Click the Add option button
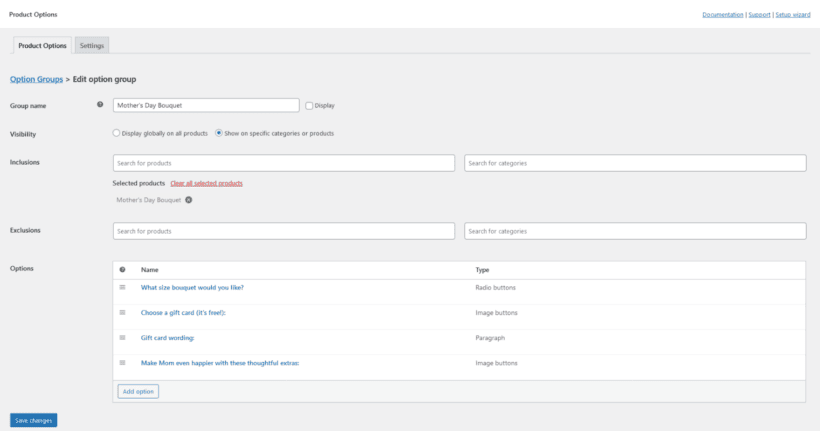This screenshot has width=820, height=431. 138,391
